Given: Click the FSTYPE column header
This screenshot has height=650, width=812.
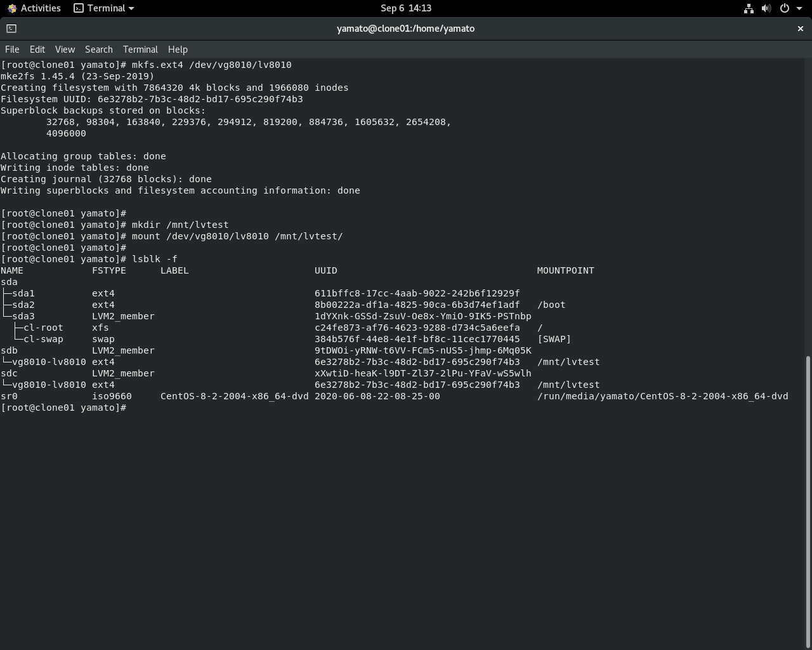Looking at the screenshot, I should click(109, 270).
